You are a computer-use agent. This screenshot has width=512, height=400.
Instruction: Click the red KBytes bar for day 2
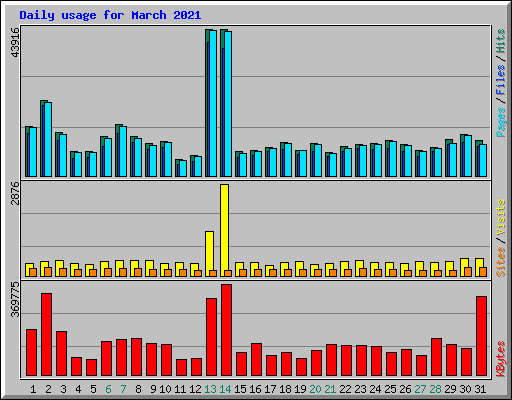click(x=46, y=335)
